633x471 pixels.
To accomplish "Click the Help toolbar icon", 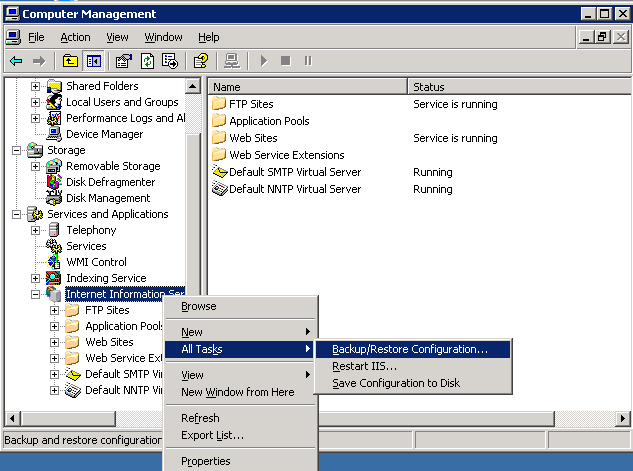I will [x=201, y=61].
